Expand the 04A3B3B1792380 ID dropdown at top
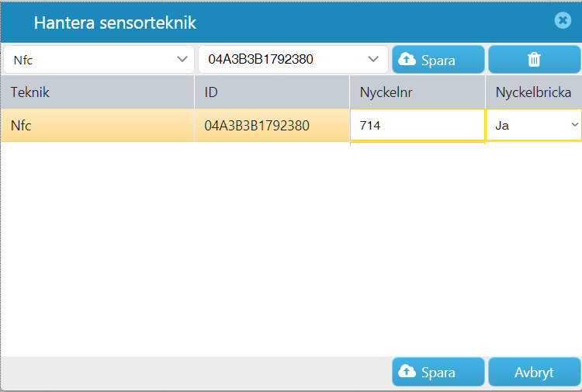 point(293,60)
